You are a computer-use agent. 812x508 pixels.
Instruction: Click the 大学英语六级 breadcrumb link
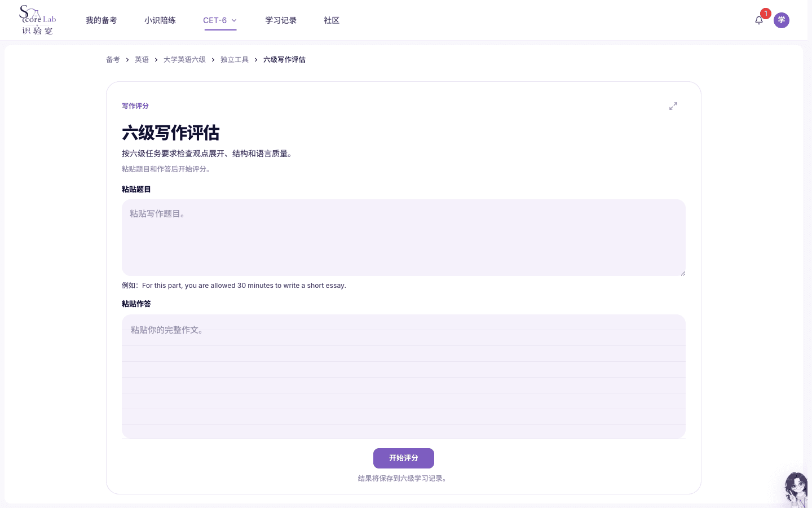(x=184, y=60)
